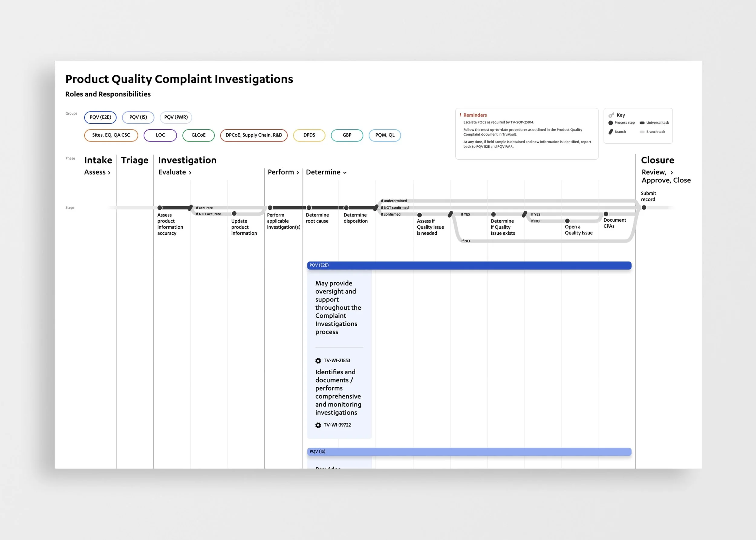
Task: Click the key icon in the Key legend
Action: click(x=611, y=115)
